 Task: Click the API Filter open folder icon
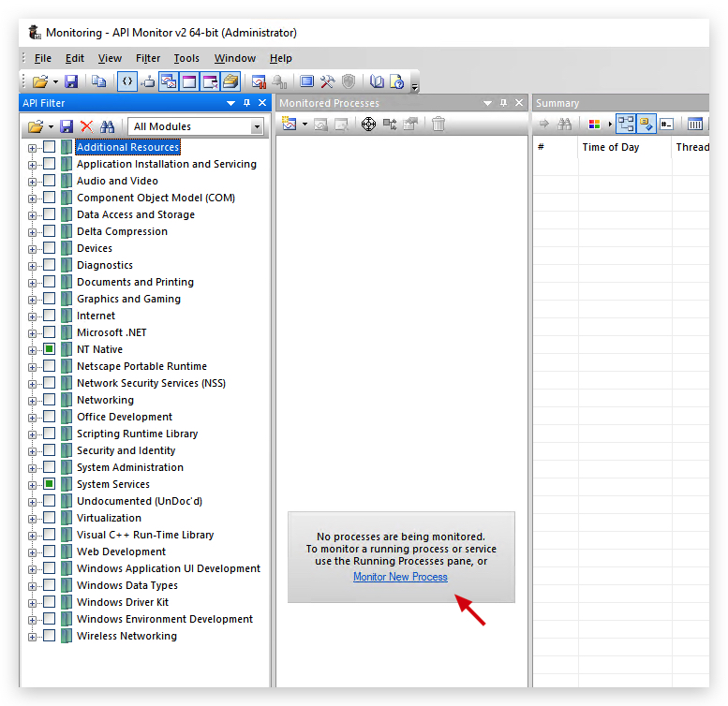coord(36,126)
